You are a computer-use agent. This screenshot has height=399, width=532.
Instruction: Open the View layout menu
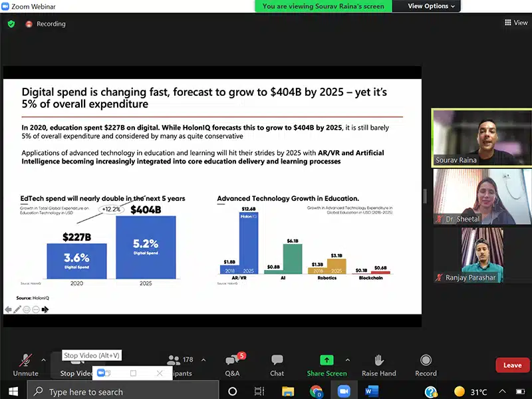pyautogui.click(x=516, y=23)
